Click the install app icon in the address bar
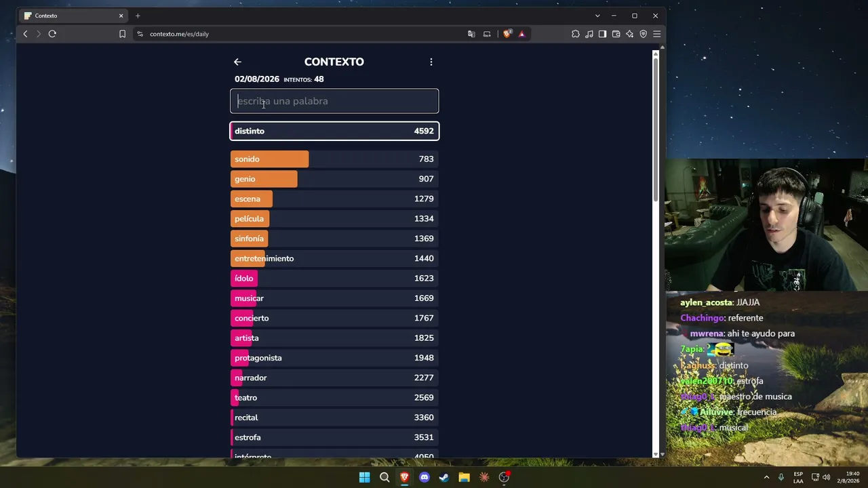868x488 pixels. (x=487, y=34)
